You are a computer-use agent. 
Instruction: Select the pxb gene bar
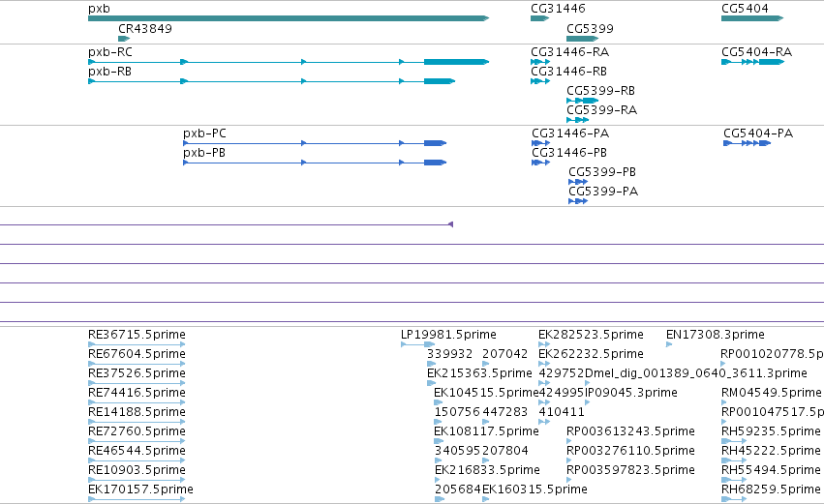click(289, 18)
